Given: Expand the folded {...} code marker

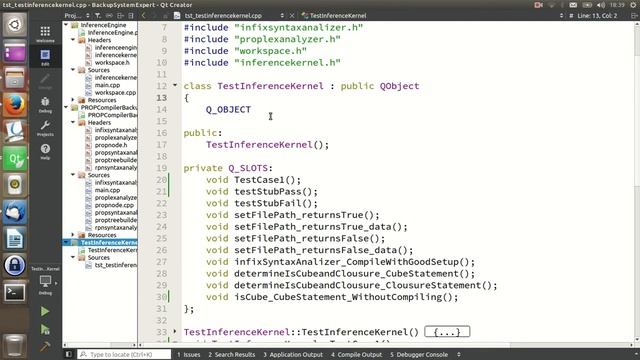Looking at the screenshot, I should point(447,331).
